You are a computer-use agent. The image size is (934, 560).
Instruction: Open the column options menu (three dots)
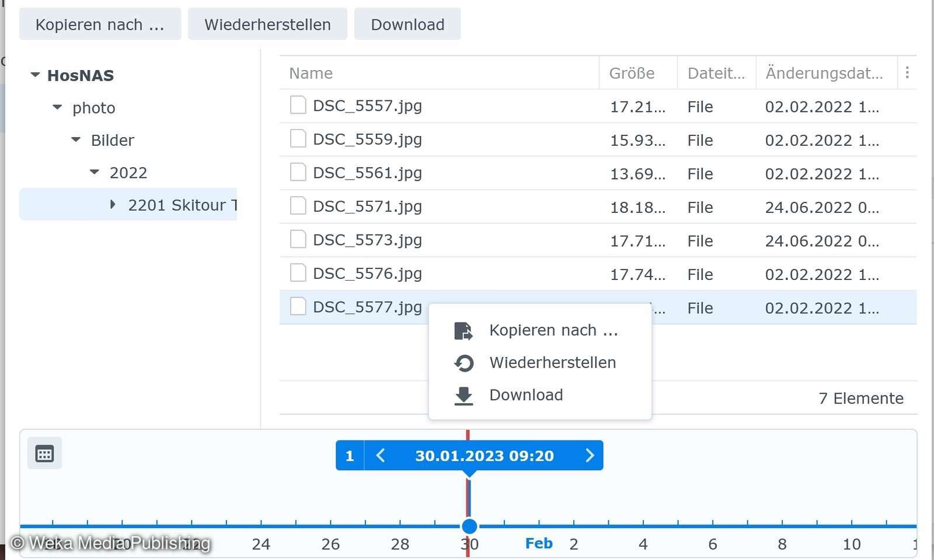click(908, 72)
